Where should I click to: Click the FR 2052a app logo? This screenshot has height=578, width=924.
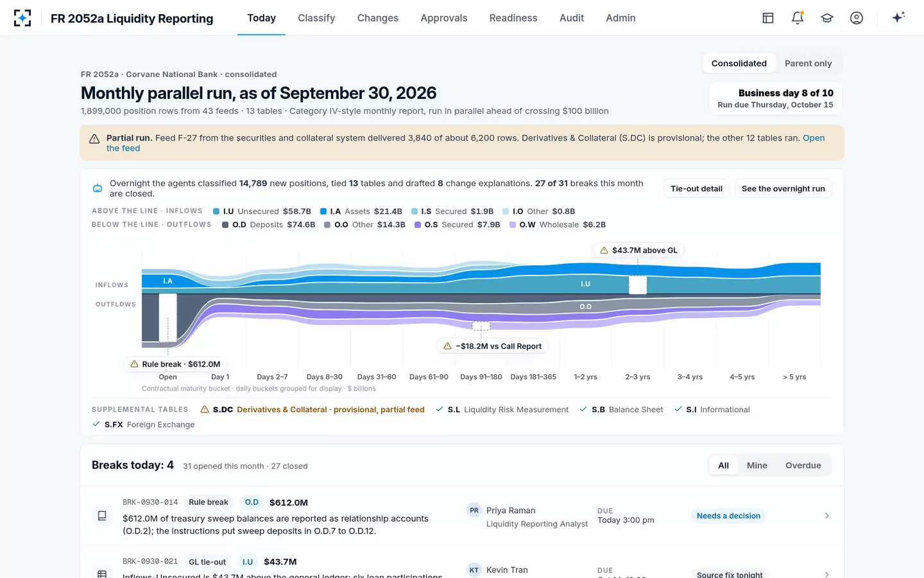point(22,18)
